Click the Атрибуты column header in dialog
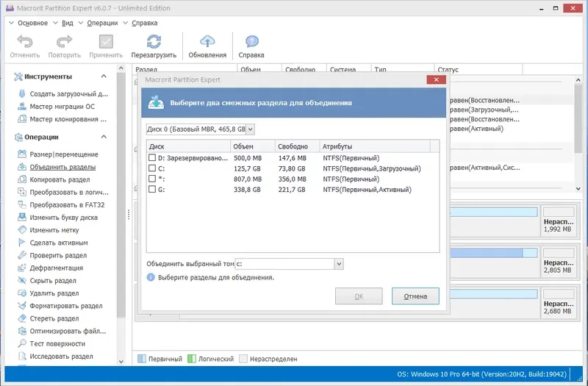Screen dimensions: 588x386 pos(375,146)
